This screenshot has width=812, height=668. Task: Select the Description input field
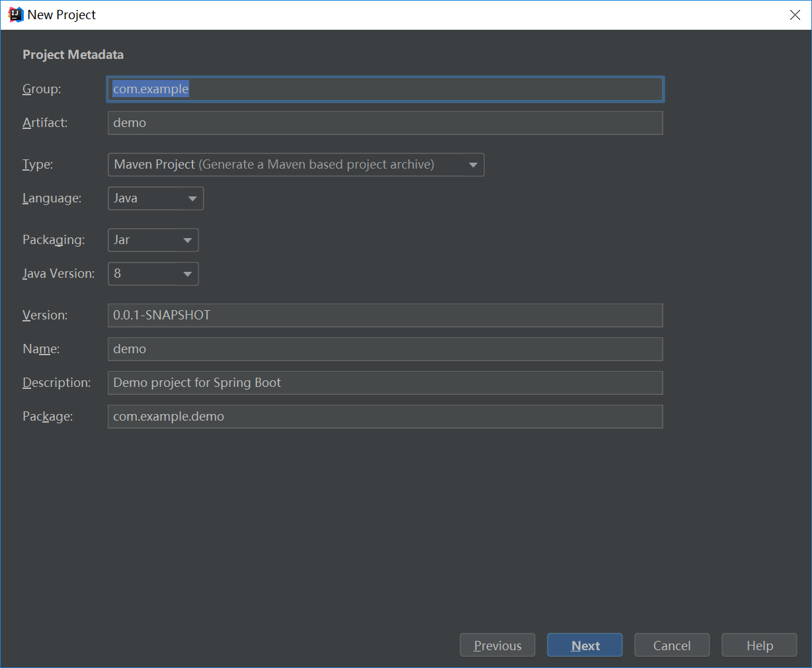pyautogui.click(x=386, y=383)
